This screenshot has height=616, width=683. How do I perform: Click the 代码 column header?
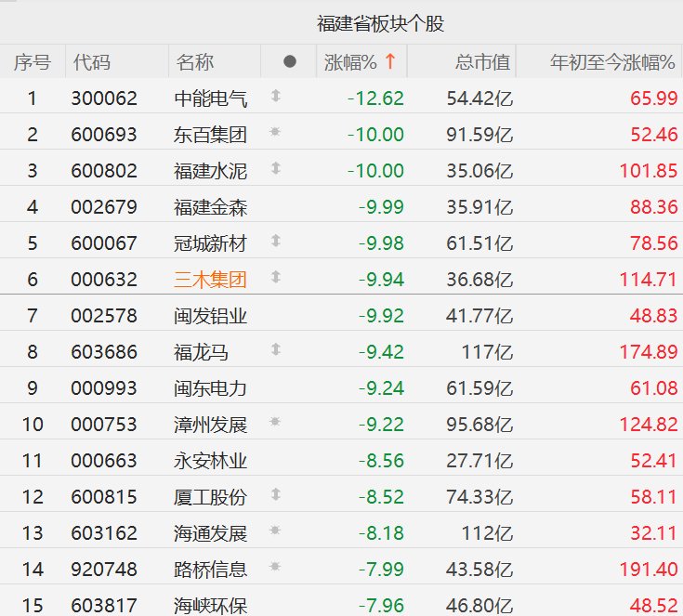(91, 62)
